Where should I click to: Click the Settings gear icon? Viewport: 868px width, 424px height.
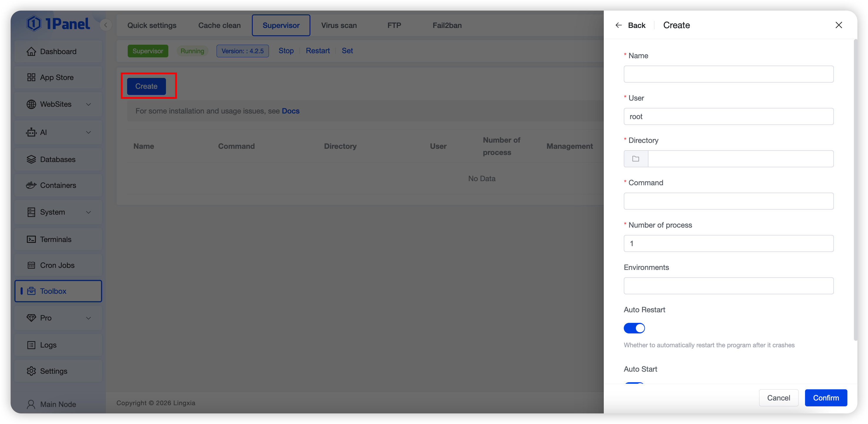(x=31, y=371)
